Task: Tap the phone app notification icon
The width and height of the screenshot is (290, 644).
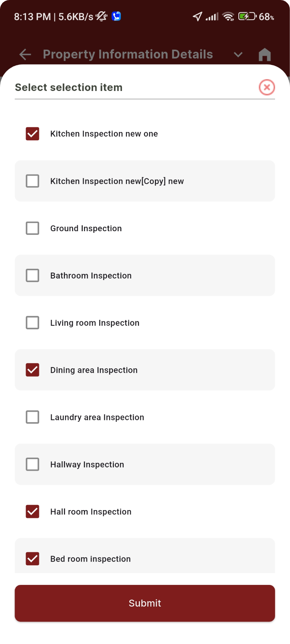Action: (116, 16)
